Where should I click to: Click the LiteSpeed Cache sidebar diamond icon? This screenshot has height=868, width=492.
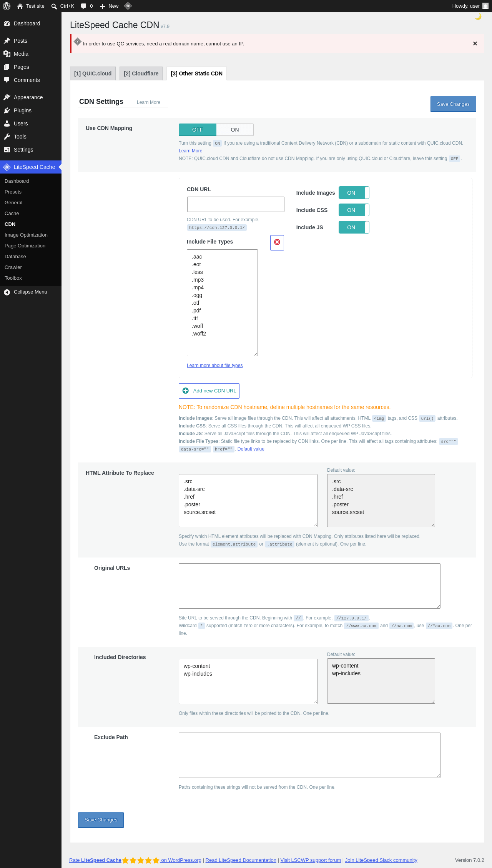point(7,167)
